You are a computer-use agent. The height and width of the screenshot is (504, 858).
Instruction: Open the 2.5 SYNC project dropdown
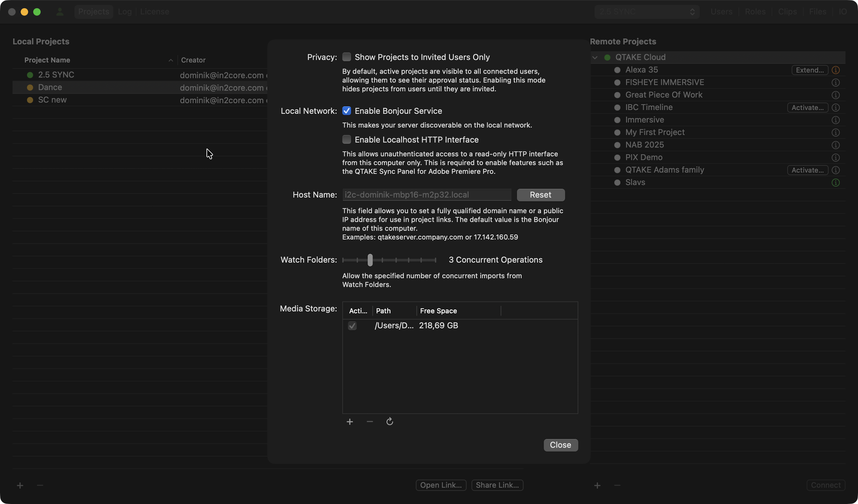pyautogui.click(x=646, y=12)
